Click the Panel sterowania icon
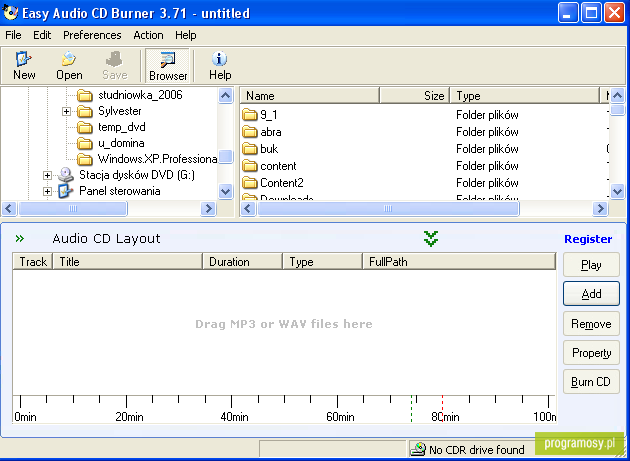This screenshot has width=630, height=461. [x=65, y=191]
